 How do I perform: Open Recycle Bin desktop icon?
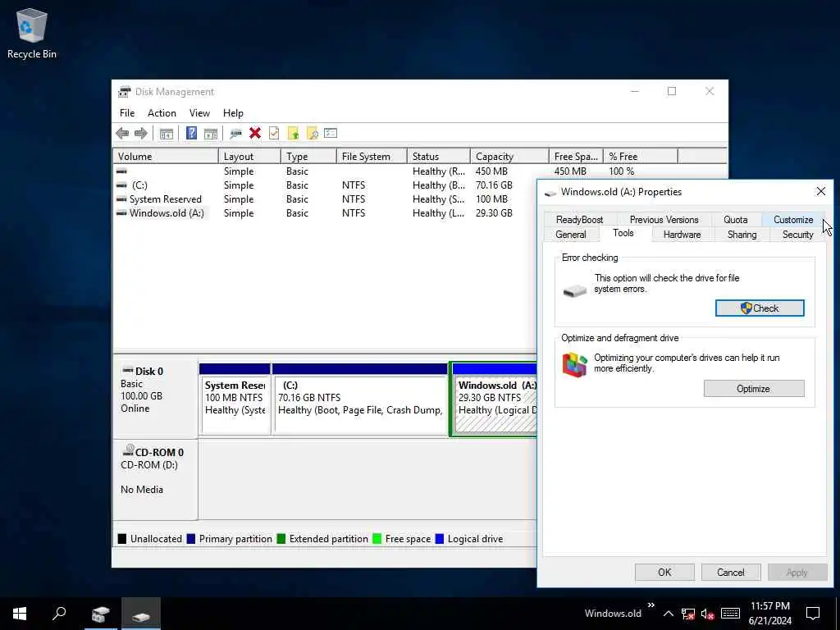coord(32,33)
